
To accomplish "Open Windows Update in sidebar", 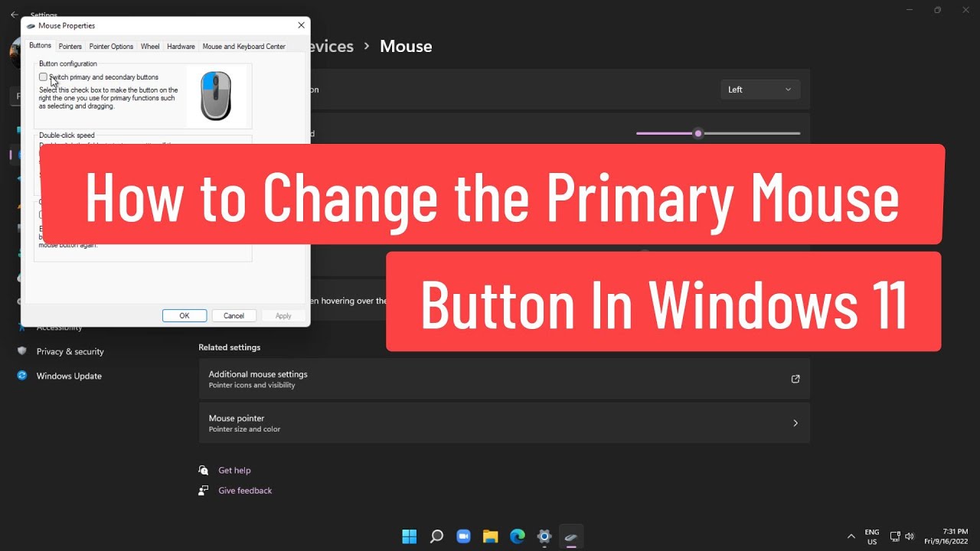I will pyautogui.click(x=69, y=376).
